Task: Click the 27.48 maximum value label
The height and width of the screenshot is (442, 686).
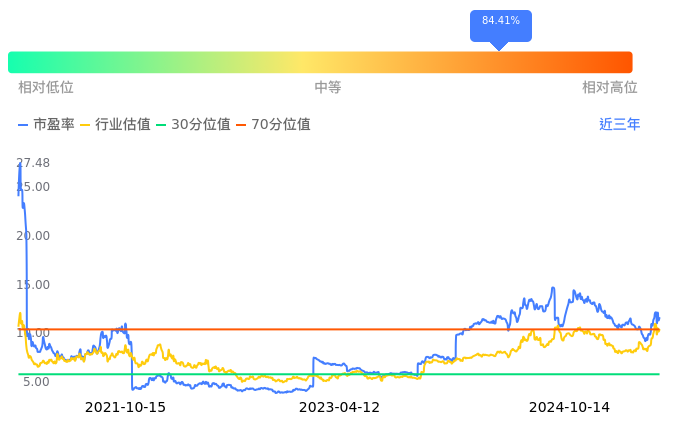Action: point(33,163)
